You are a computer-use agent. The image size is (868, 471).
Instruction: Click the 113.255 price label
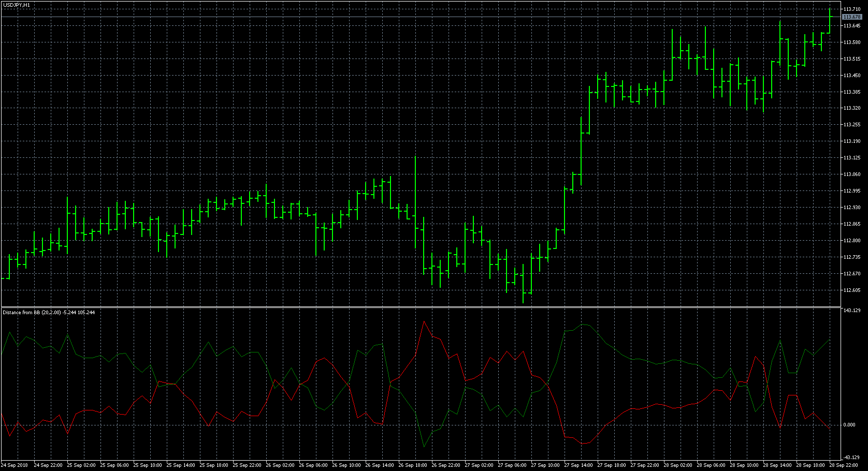click(852, 125)
